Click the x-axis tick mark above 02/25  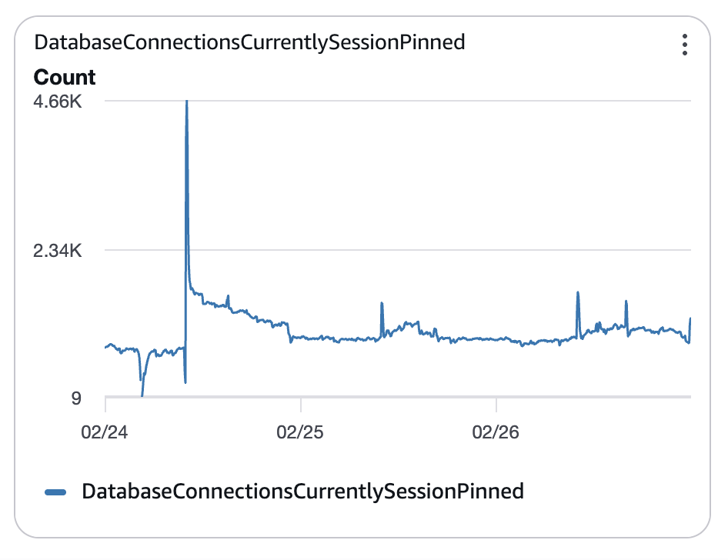[301, 404]
